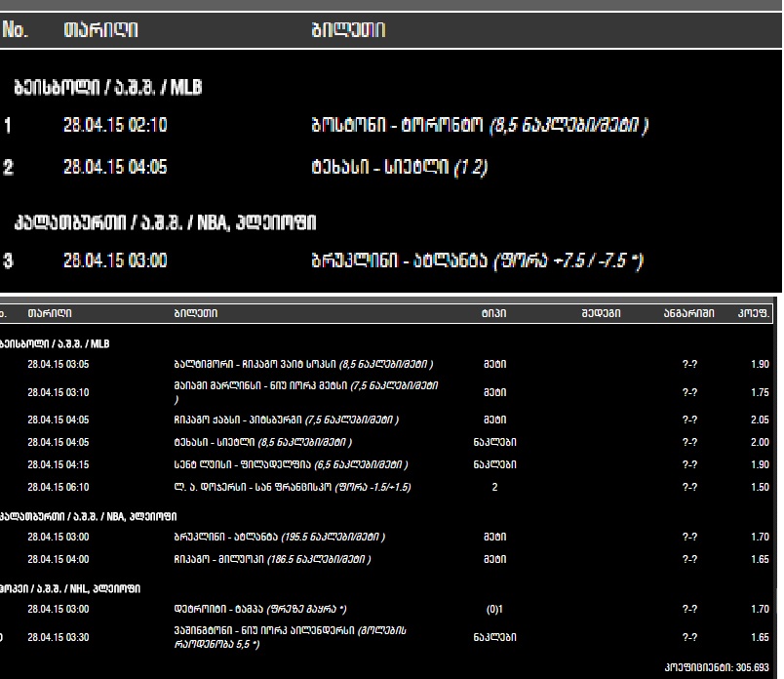
Task: Click the "(0)1" type for Detroit - Tampa
Action: 493,609
